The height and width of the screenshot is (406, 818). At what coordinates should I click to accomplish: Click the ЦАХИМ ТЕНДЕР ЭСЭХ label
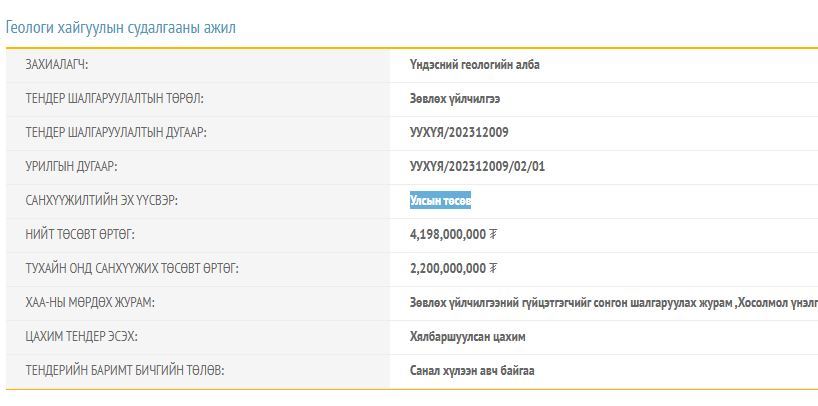click(81, 337)
